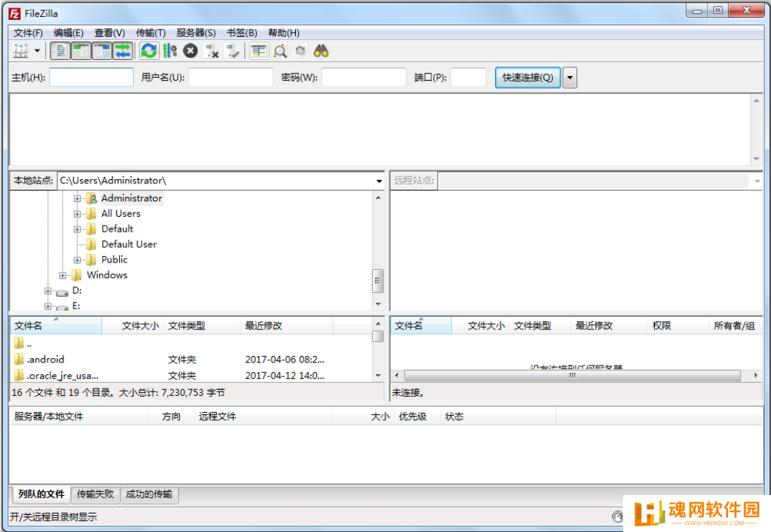Refresh file and folder lists
This screenshot has height=532, width=771.
pos(149,50)
